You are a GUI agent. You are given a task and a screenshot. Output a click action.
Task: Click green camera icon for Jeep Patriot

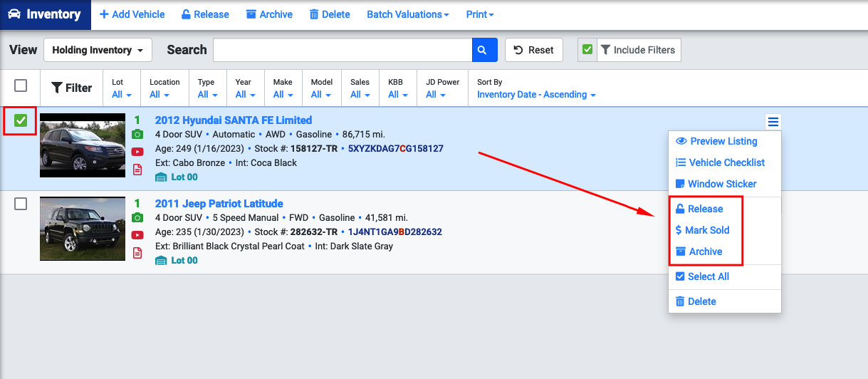(137, 218)
